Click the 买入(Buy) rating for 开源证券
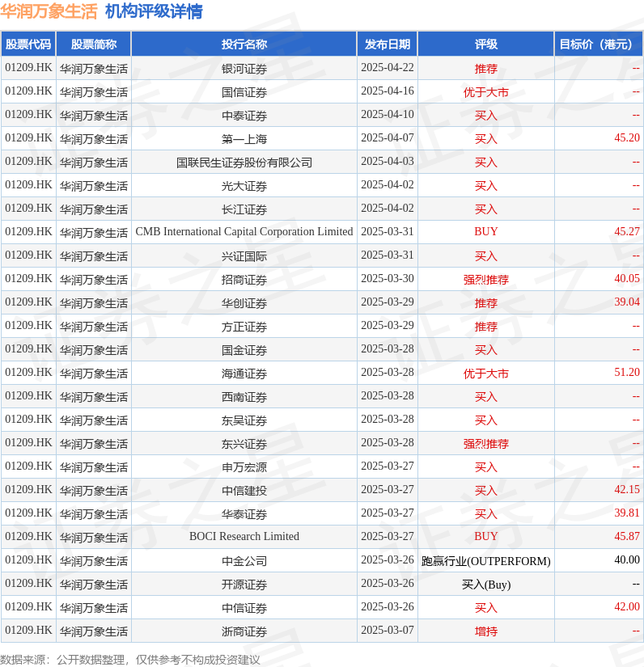This screenshot has height=667, width=644. (485, 585)
